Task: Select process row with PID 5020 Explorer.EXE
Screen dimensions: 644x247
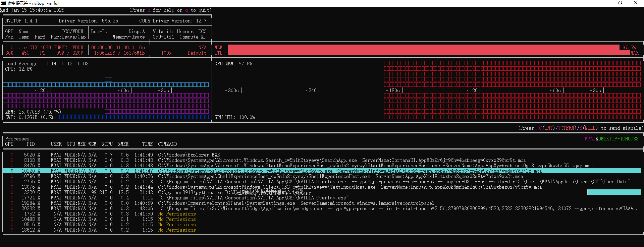Action: (322, 155)
